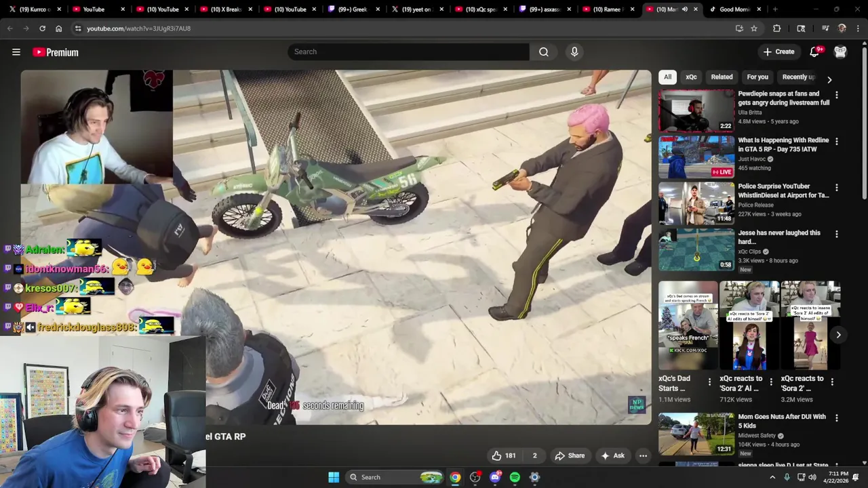Image resolution: width=868 pixels, height=488 pixels.
Task: Open options for Police Surprise YouTuber video
Action: click(836, 187)
